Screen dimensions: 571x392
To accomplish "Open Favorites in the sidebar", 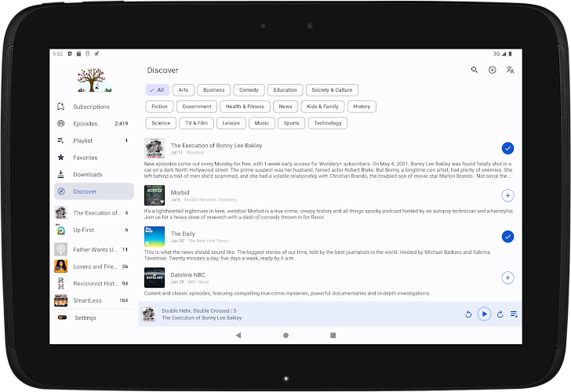I will [94, 158].
